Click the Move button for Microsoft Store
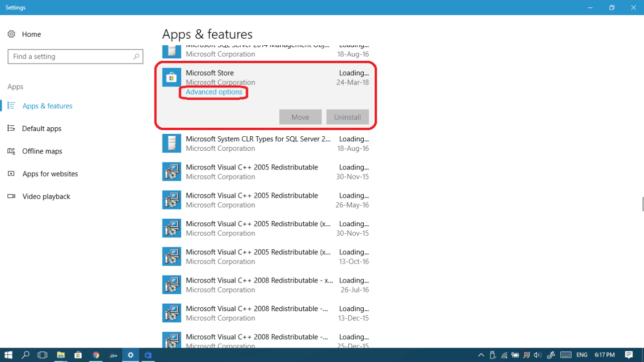 click(300, 117)
